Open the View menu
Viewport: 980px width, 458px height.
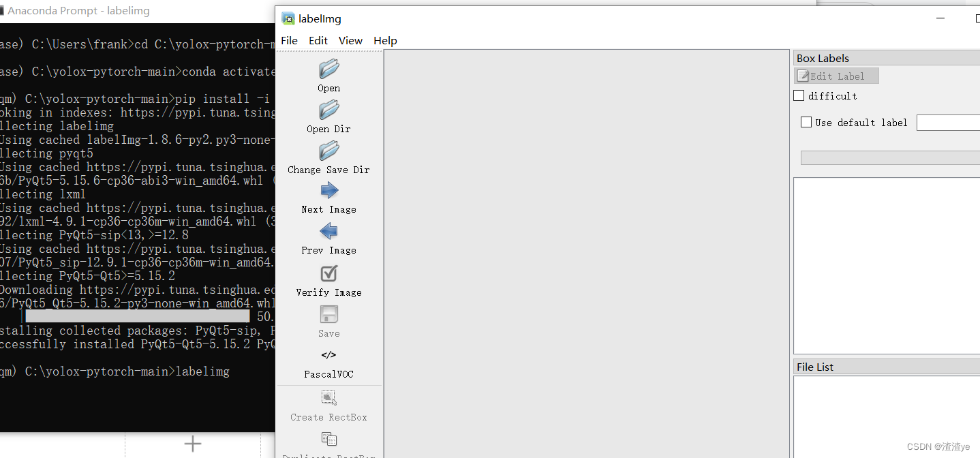(x=350, y=41)
